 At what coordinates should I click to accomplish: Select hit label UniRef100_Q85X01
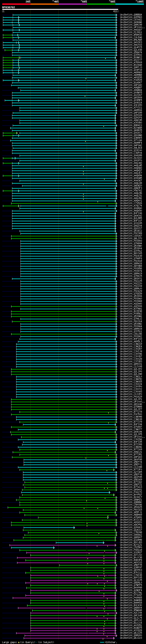pyautogui.click(x=131, y=364)
